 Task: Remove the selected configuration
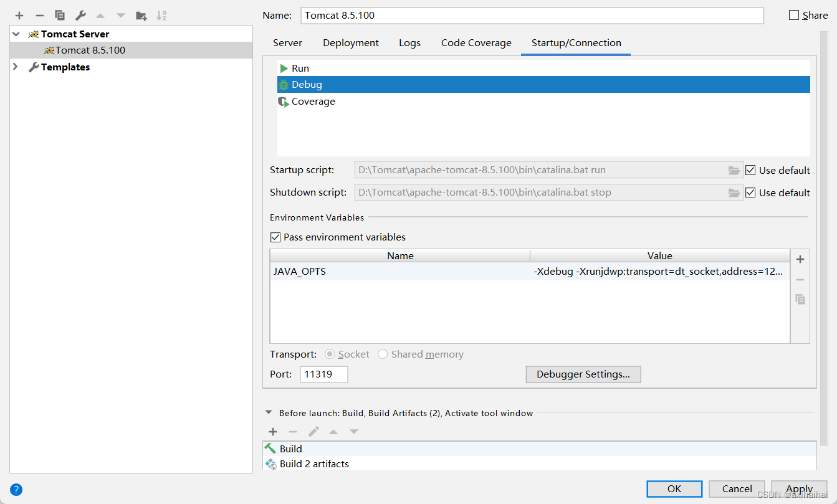[x=40, y=16]
